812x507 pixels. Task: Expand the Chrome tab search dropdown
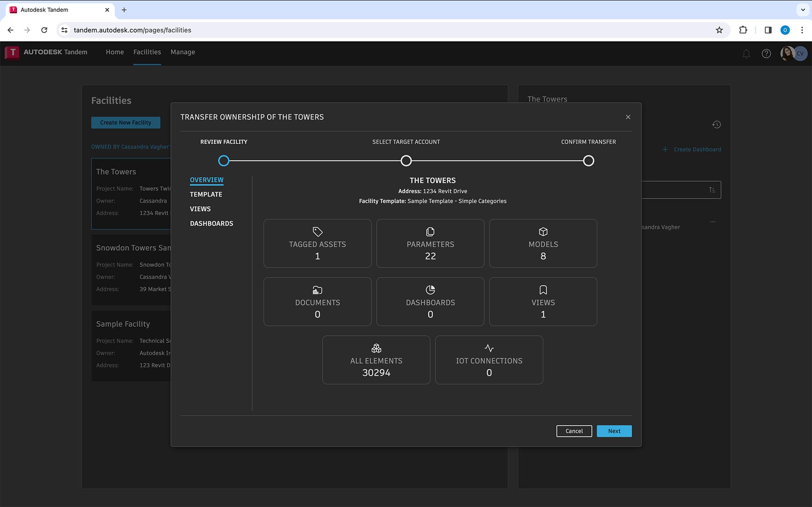coord(803,10)
